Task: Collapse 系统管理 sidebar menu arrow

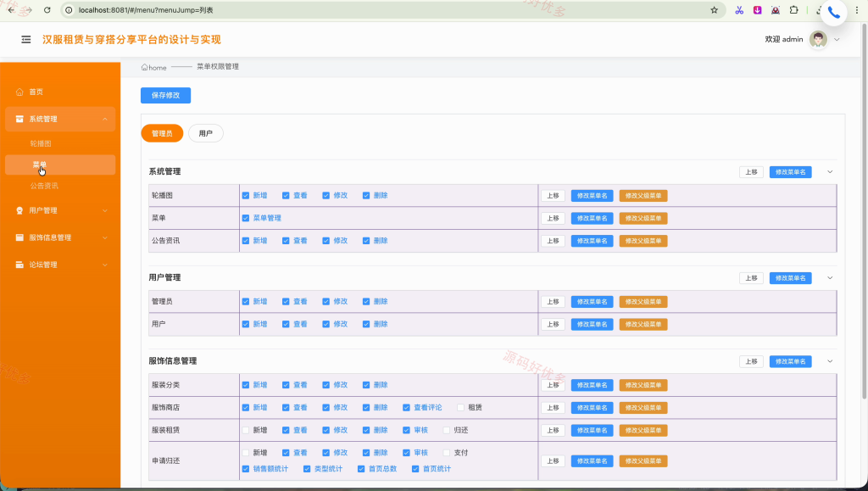Action: (104, 119)
